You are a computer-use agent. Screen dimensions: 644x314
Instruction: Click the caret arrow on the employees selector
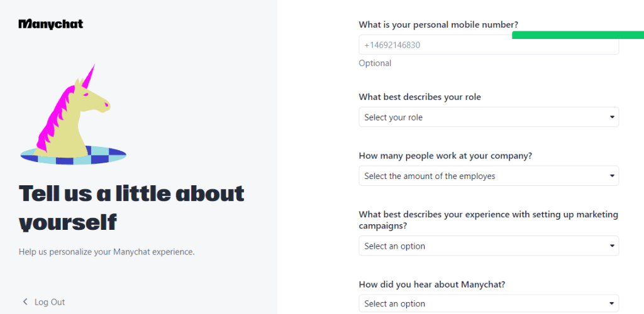pyautogui.click(x=612, y=176)
